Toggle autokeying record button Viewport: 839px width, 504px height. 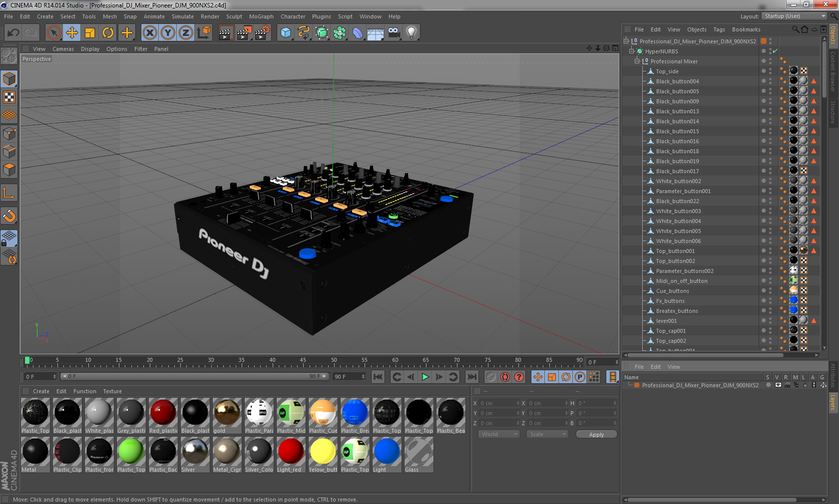[505, 377]
